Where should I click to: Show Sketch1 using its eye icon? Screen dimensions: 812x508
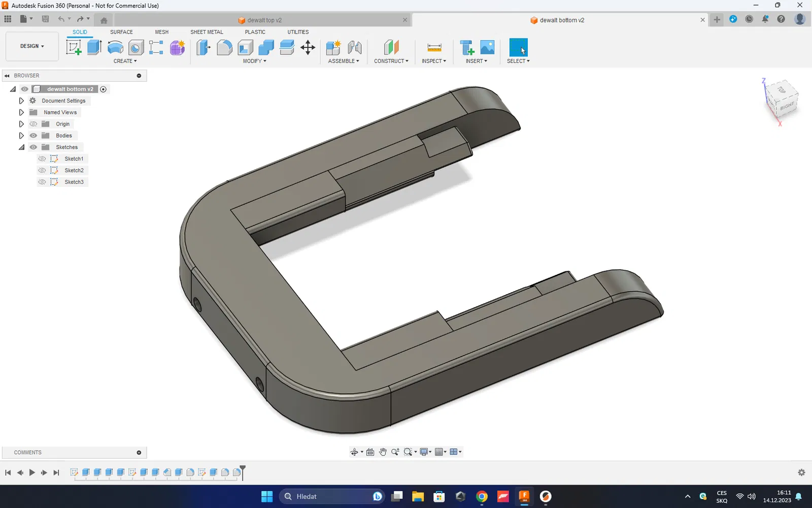(x=42, y=159)
